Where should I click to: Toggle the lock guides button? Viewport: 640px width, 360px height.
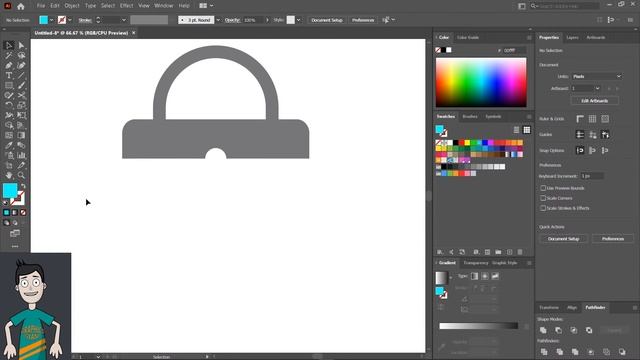click(592, 134)
